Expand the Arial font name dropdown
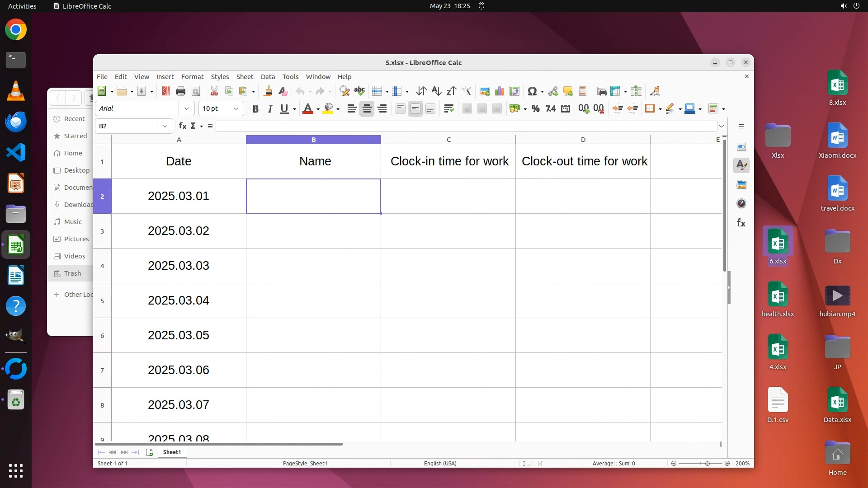The height and width of the screenshot is (488, 868). (186, 108)
